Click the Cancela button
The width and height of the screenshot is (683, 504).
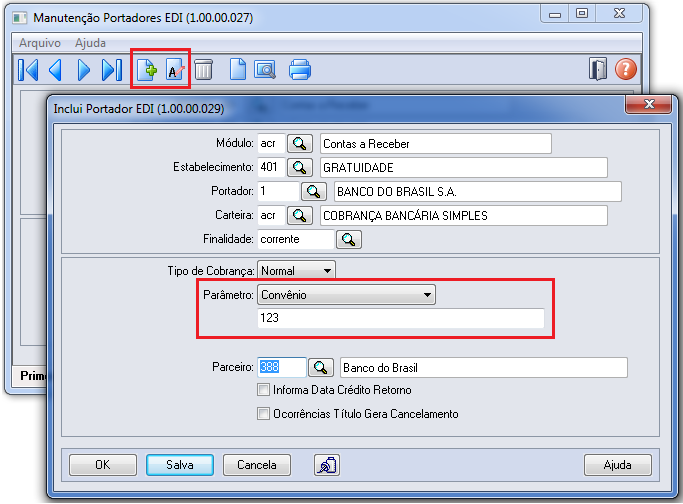point(257,465)
